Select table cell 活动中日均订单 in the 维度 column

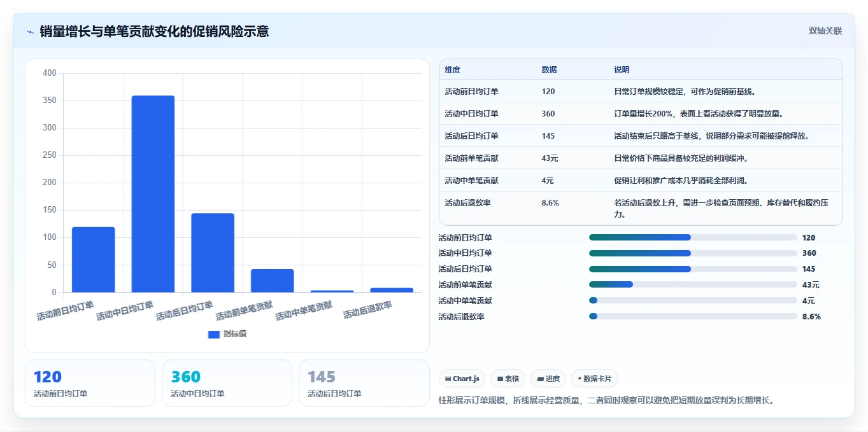tap(471, 114)
